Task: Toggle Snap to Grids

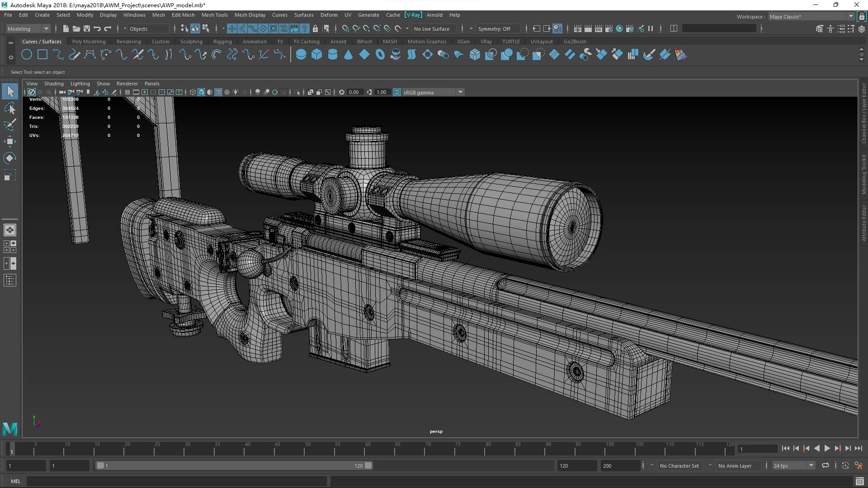Action: (346, 28)
